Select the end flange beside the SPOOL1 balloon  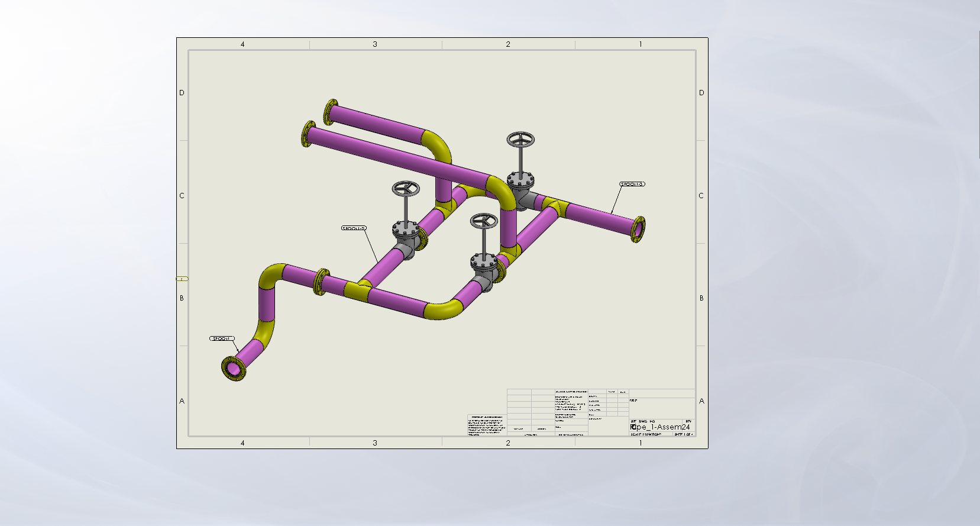pyautogui.click(x=234, y=369)
